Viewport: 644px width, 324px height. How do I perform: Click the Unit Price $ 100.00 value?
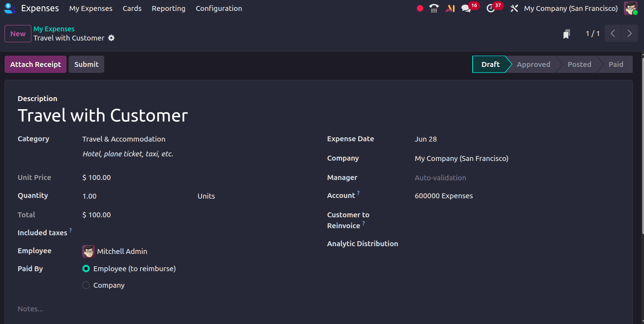point(96,177)
